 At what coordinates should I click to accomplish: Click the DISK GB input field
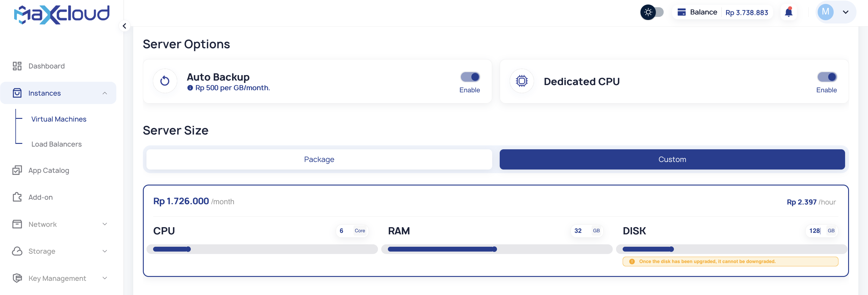click(x=822, y=231)
